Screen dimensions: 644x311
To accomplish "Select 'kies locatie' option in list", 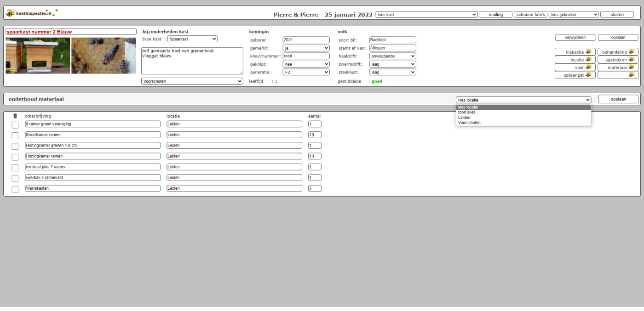I will pos(523,107).
